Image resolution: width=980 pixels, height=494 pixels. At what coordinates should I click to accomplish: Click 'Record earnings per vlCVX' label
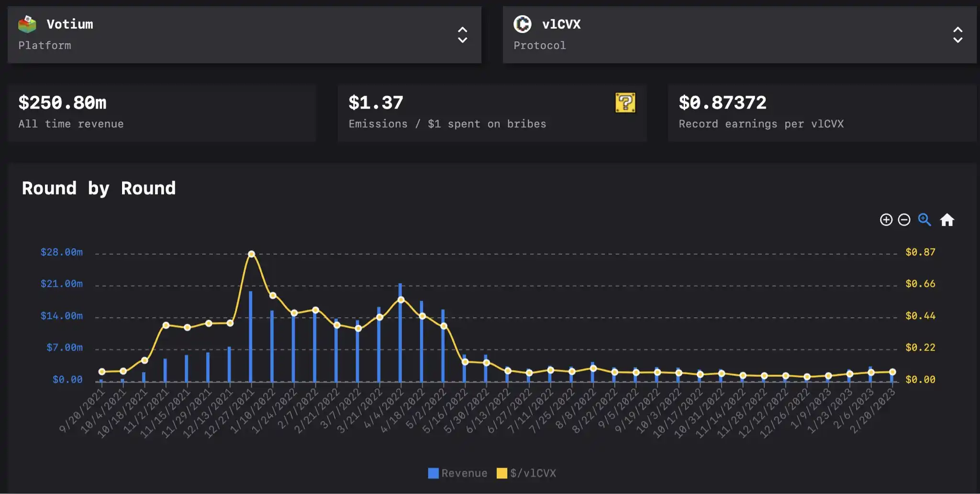(x=761, y=124)
